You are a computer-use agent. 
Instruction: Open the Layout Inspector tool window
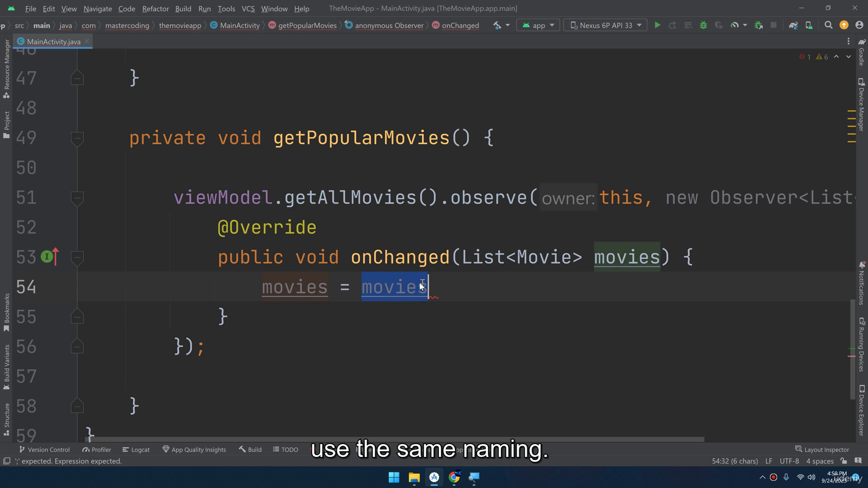[822, 450]
